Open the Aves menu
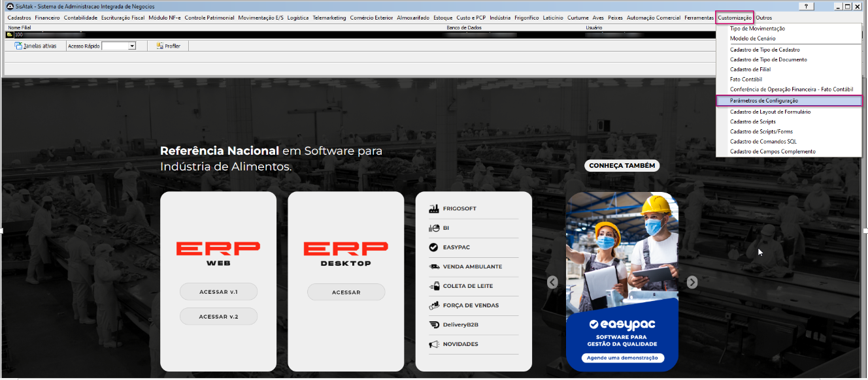 599,18
